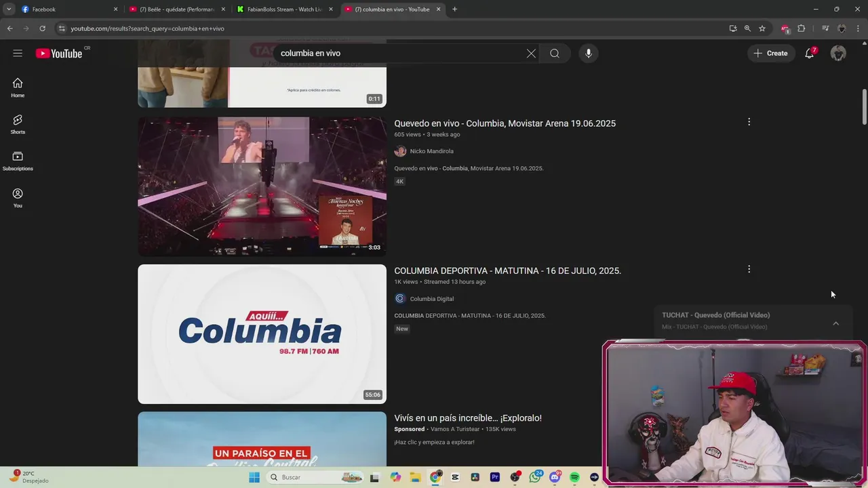
Task: Select the columbia en vivo YouTube tab
Action: 393,9
